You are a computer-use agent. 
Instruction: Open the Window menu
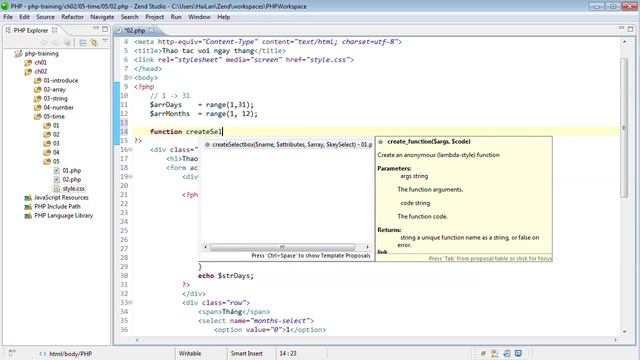tap(199, 17)
